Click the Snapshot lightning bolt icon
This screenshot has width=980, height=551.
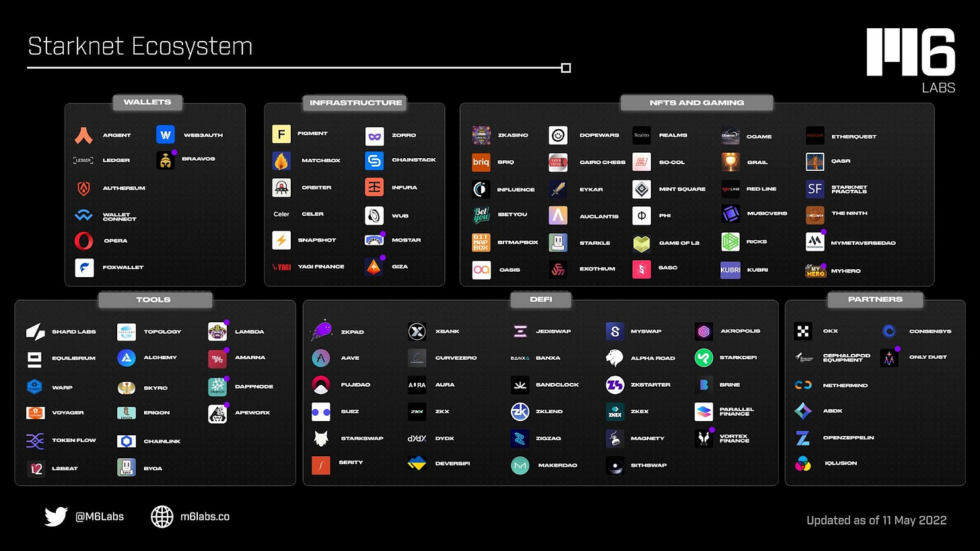pos(281,240)
